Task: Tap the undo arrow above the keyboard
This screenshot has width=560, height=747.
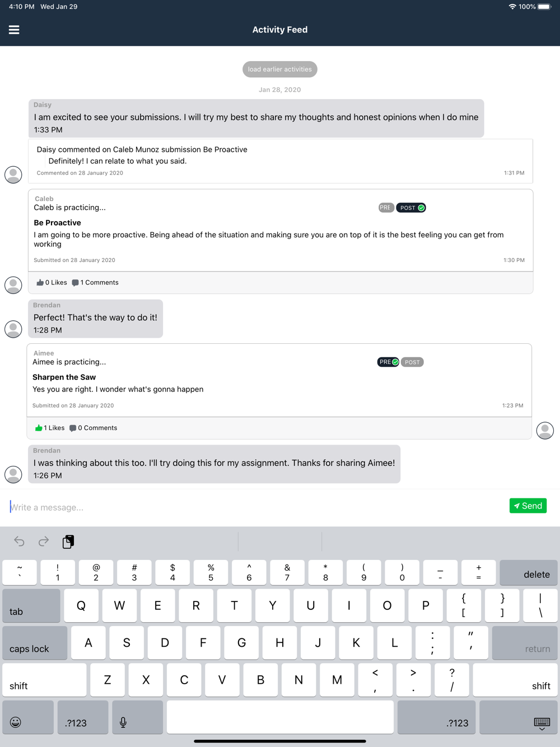Action: (x=19, y=541)
